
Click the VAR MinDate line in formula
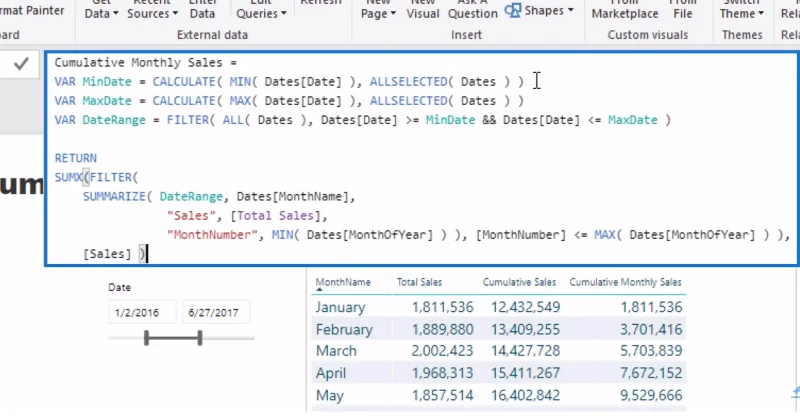tap(289, 82)
